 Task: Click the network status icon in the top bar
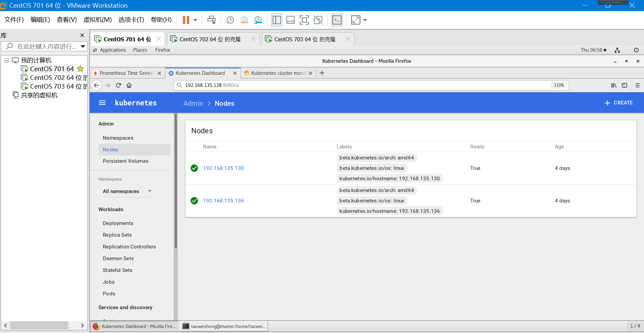617,50
